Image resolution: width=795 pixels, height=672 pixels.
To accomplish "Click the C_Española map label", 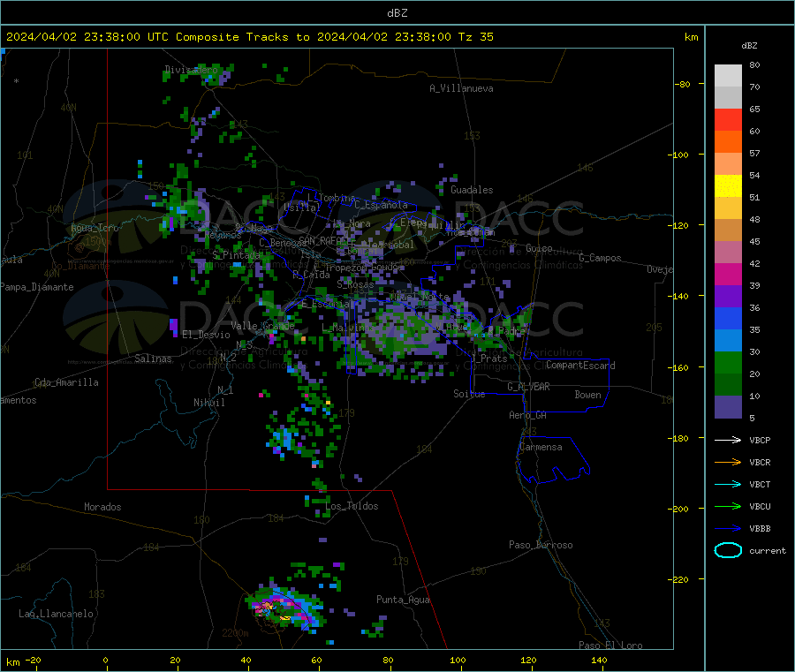I will [381, 205].
